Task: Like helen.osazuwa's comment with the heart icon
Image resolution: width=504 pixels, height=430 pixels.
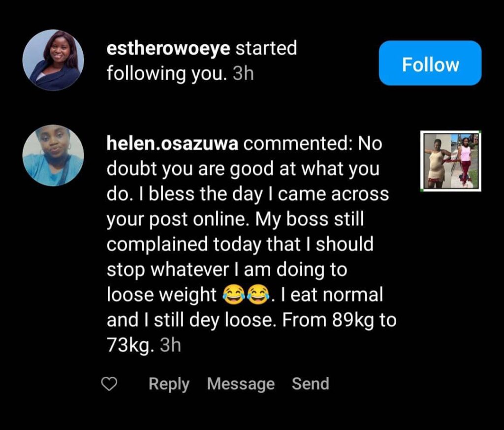Action: pos(109,384)
